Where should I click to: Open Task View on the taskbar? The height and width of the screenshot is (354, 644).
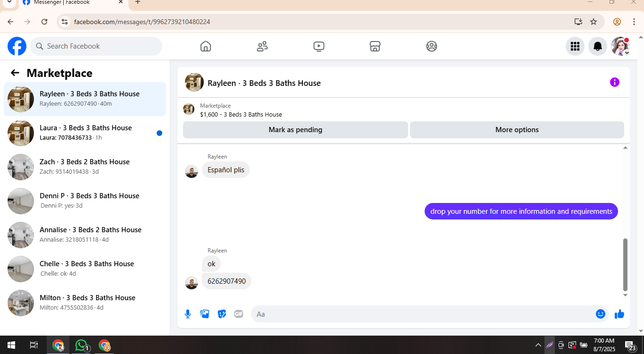click(34, 345)
